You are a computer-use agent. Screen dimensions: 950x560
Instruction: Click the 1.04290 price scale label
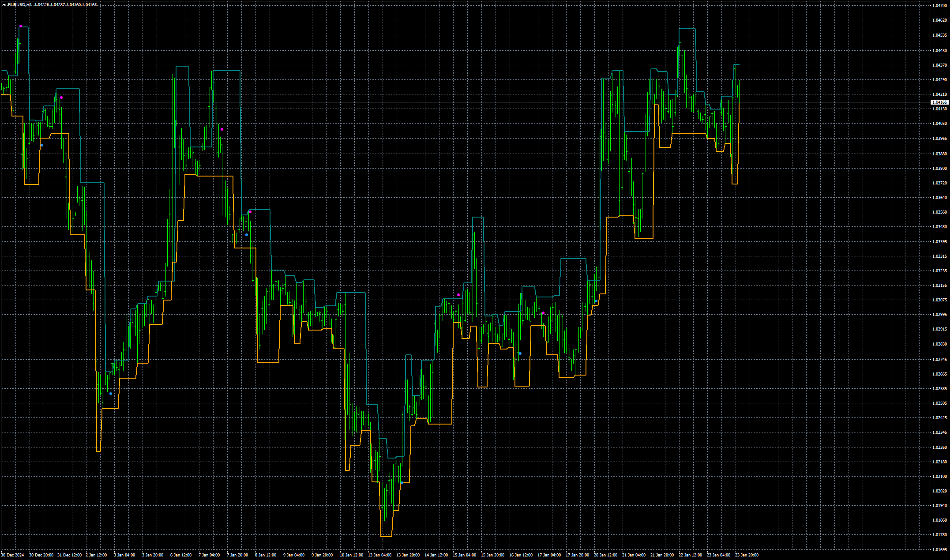pyautogui.click(x=940, y=80)
